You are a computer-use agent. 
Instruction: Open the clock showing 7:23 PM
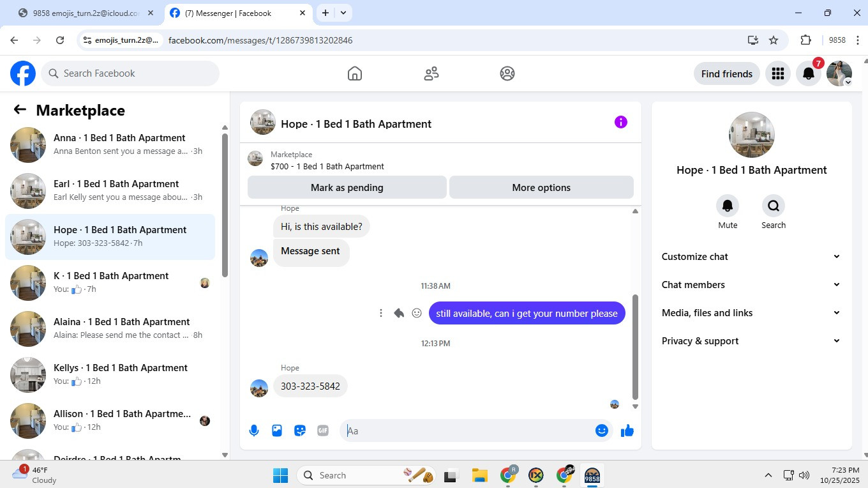839,475
